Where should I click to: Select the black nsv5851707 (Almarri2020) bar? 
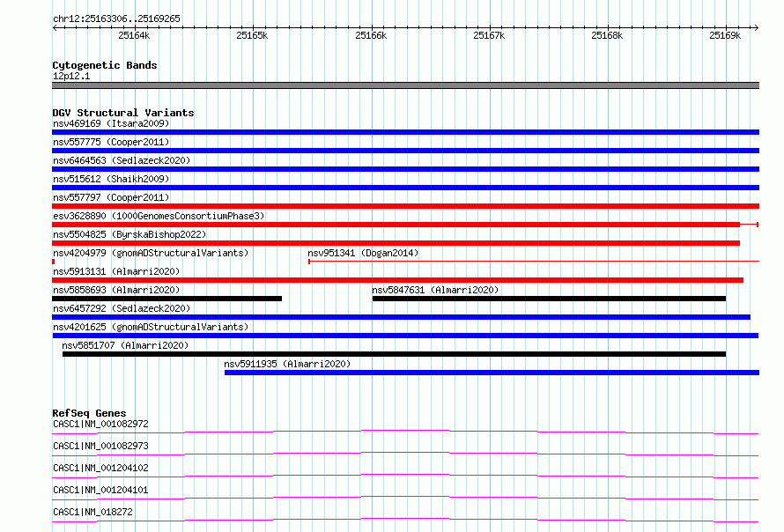[x=394, y=354]
